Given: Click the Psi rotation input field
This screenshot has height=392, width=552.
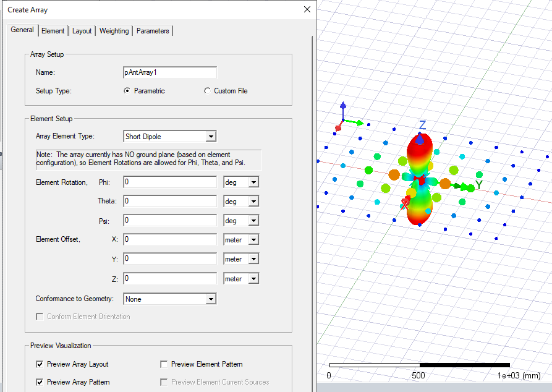Looking at the screenshot, I should click(x=170, y=220).
